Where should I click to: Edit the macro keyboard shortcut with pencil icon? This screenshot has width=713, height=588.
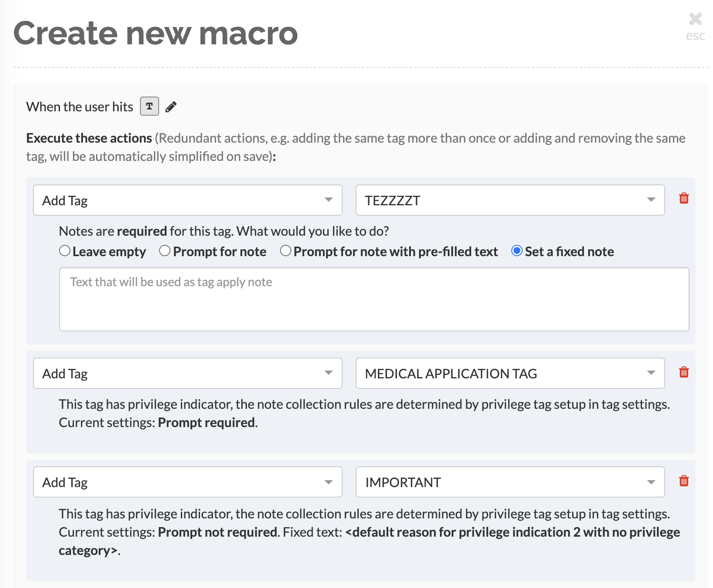170,106
